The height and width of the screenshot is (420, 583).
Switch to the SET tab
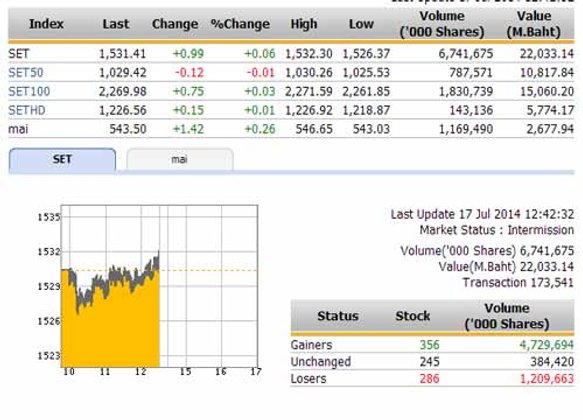tap(62, 160)
